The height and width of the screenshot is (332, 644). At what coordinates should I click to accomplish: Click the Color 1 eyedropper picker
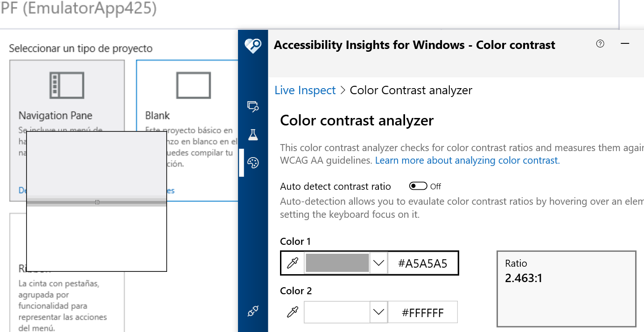point(292,263)
